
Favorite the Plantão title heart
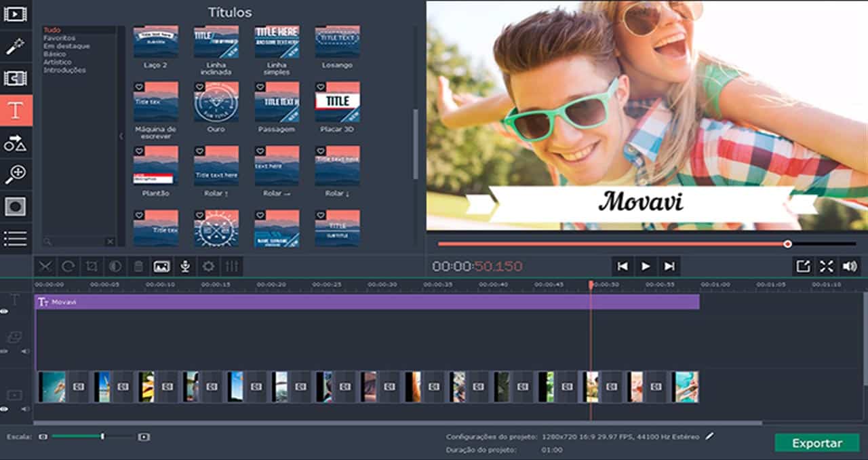click(x=139, y=151)
